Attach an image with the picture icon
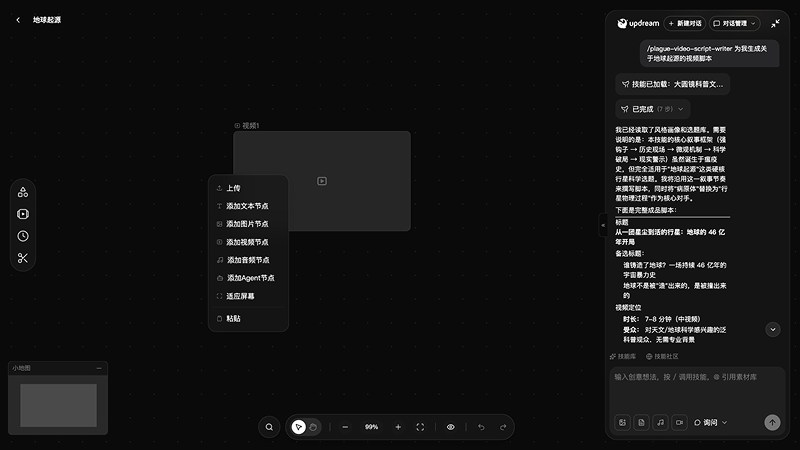Viewport: 800px width, 450px height. 622,422
